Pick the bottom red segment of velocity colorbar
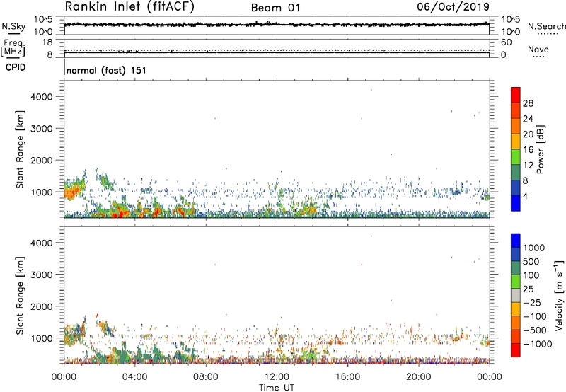The image size is (566, 392). pos(516,350)
